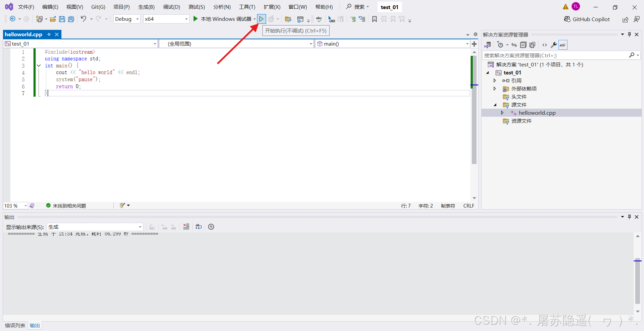This screenshot has width=644, height=331.
Task: Click the code cleanup broom icon
Action: pos(122,205)
